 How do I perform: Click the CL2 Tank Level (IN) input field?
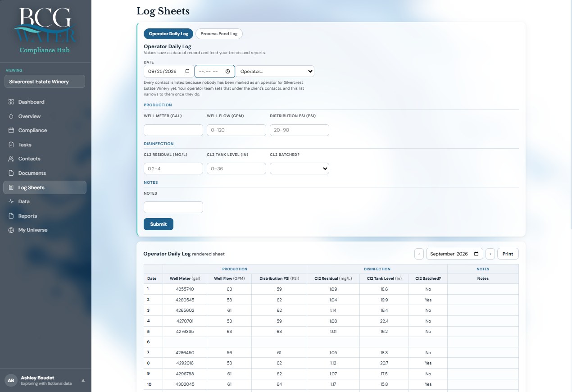[x=236, y=169]
